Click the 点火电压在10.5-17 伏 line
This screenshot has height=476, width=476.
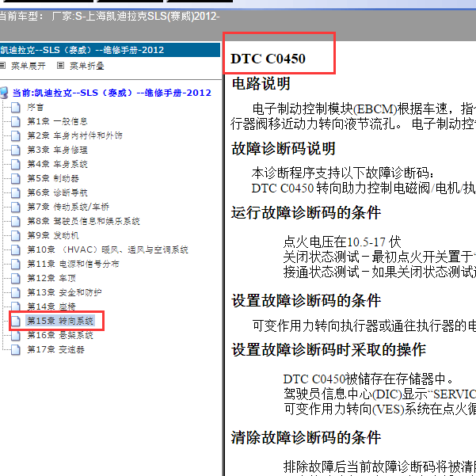point(342,242)
